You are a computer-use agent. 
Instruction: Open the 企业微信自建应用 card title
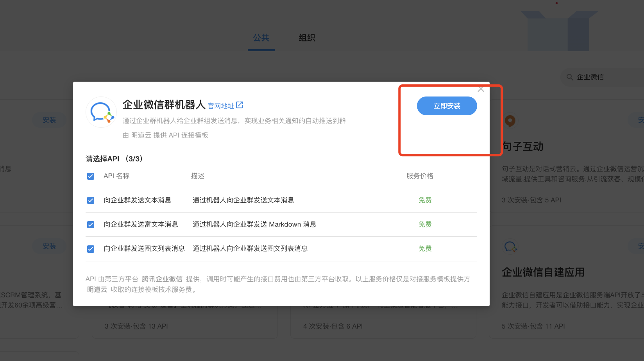[x=543, y=272]
